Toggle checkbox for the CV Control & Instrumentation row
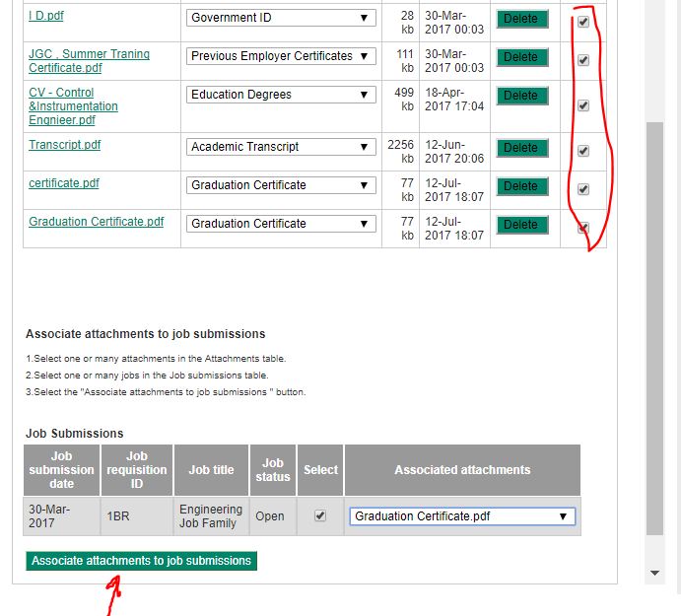 point(583,105)
